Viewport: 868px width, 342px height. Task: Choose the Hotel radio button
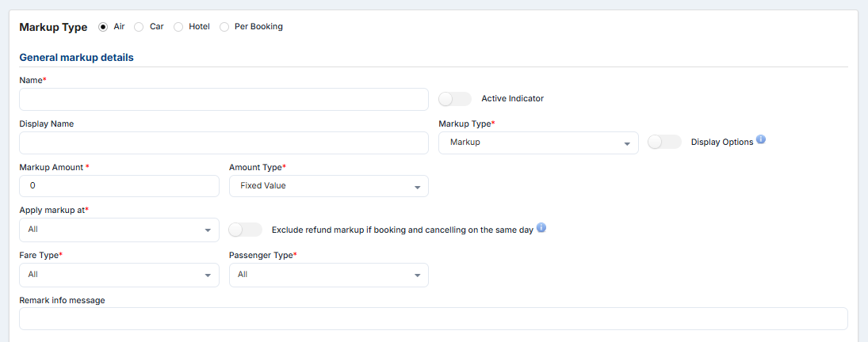(x=178, y=27)
